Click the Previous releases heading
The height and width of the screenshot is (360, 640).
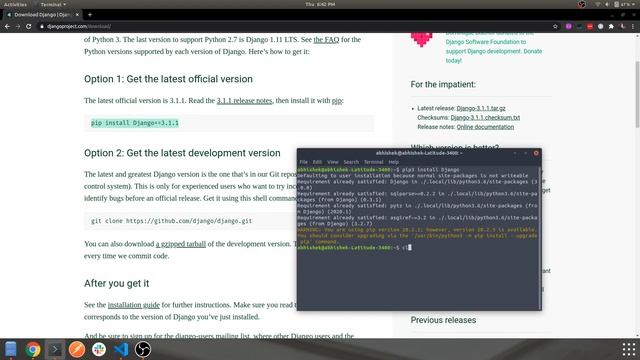[443, 320]
